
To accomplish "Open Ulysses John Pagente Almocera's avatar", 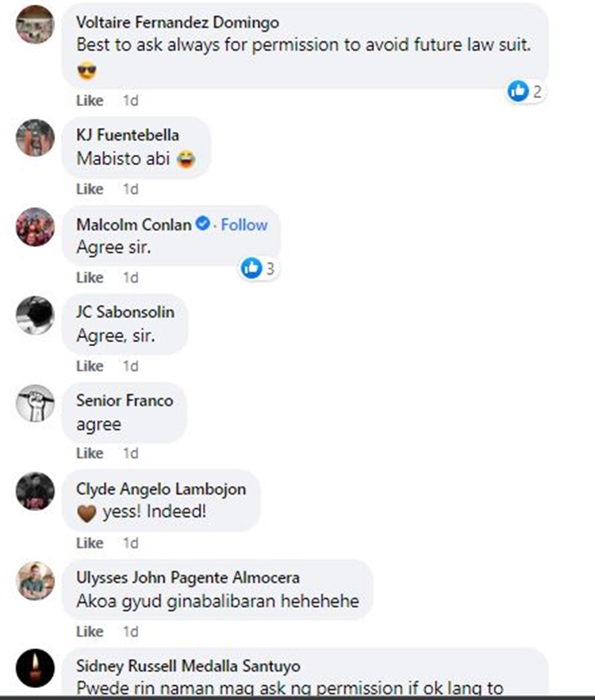I will tap(35, 580).
